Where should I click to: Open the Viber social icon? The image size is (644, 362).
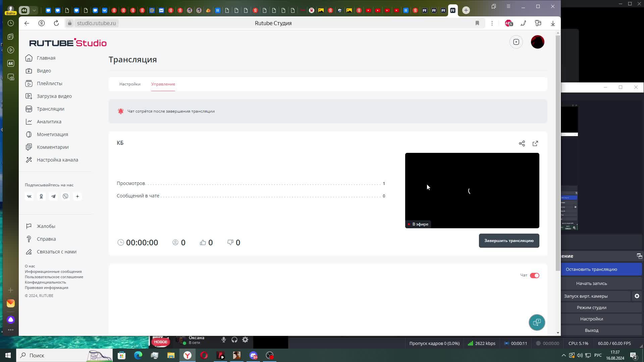click(65, 196)
